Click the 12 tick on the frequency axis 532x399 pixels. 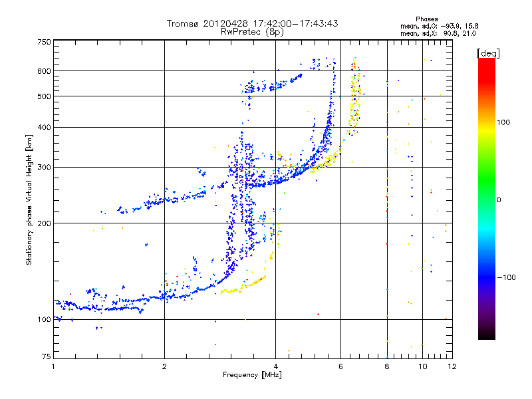(x=452, y=366)
